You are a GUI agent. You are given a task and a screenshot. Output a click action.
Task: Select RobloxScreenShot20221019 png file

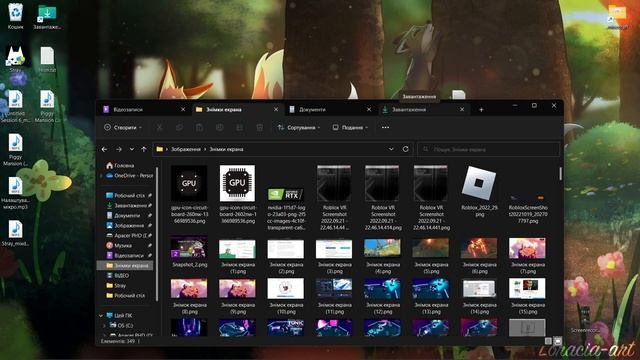coord(527,208)
